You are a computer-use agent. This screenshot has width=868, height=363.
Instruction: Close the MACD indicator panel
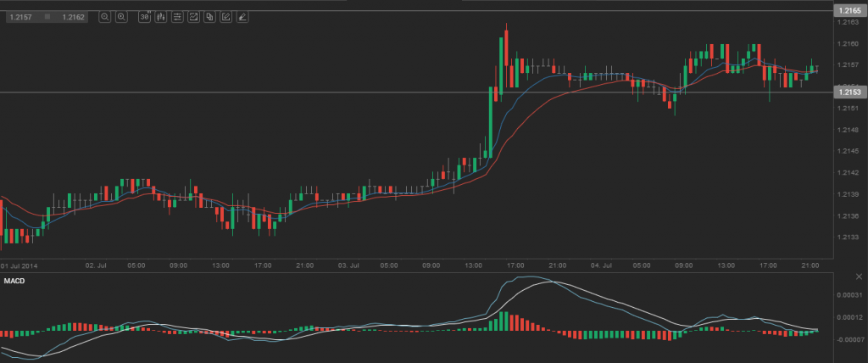click(859, 276)
